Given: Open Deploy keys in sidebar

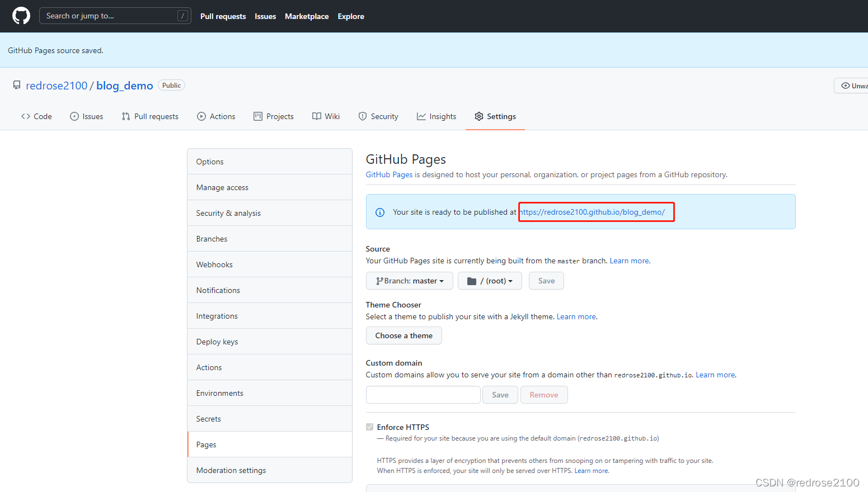Looking at the screenshot, I should (x=270, y=342).
